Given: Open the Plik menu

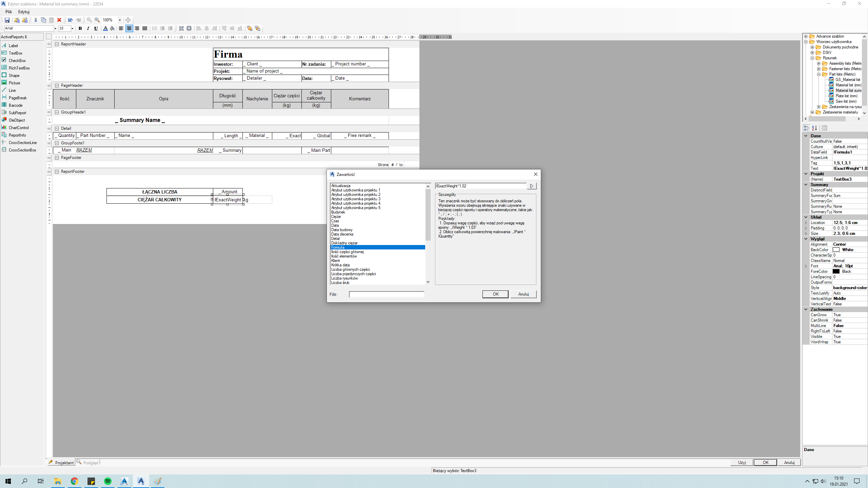Looking at the screenshot, I should click(x=8, y=12).
